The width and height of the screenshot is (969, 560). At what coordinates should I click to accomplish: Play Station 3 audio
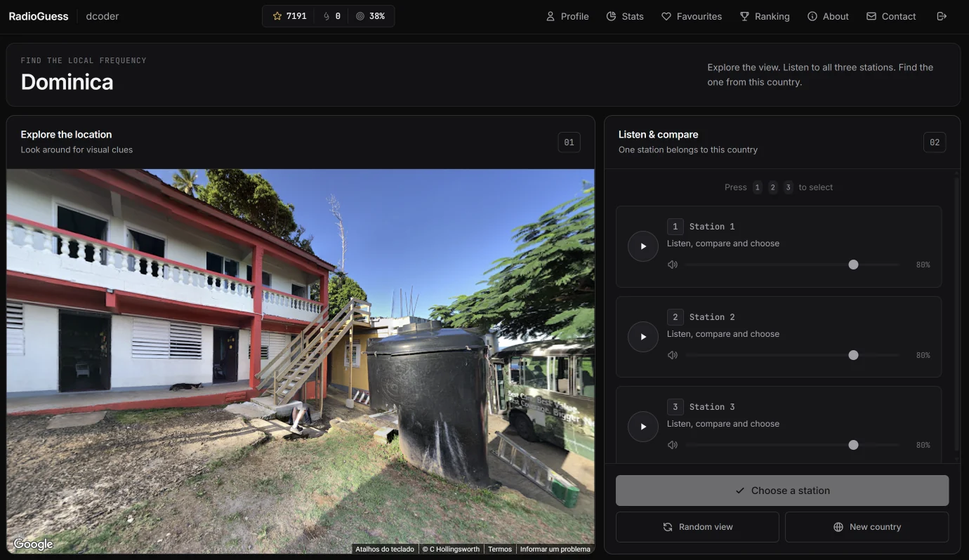(642, 427)
